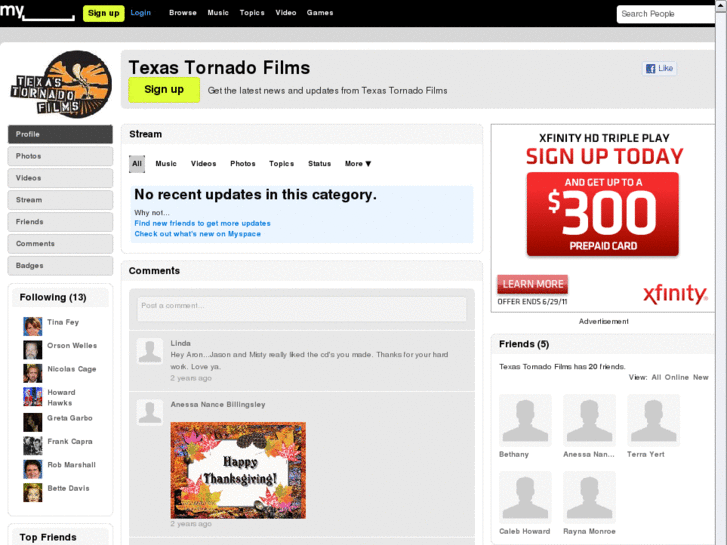Viewport: 727px width, 545px height.
Task: Open the Stream sidebar section
Action: [x=60, y=200]
